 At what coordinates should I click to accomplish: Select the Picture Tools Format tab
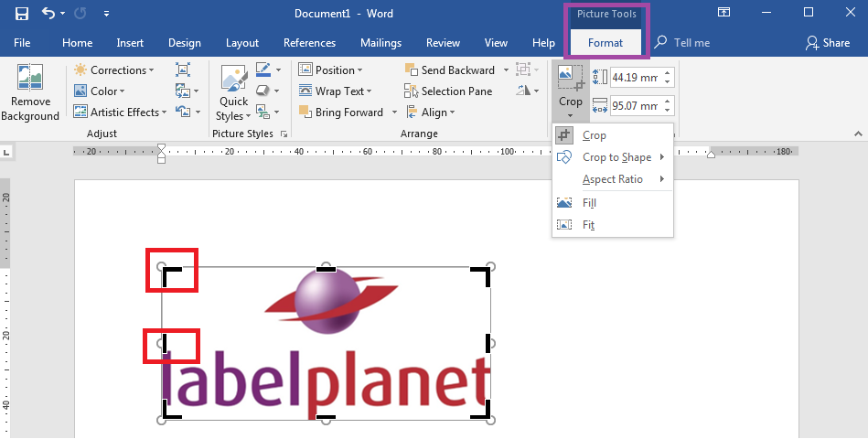pos(605,43)
